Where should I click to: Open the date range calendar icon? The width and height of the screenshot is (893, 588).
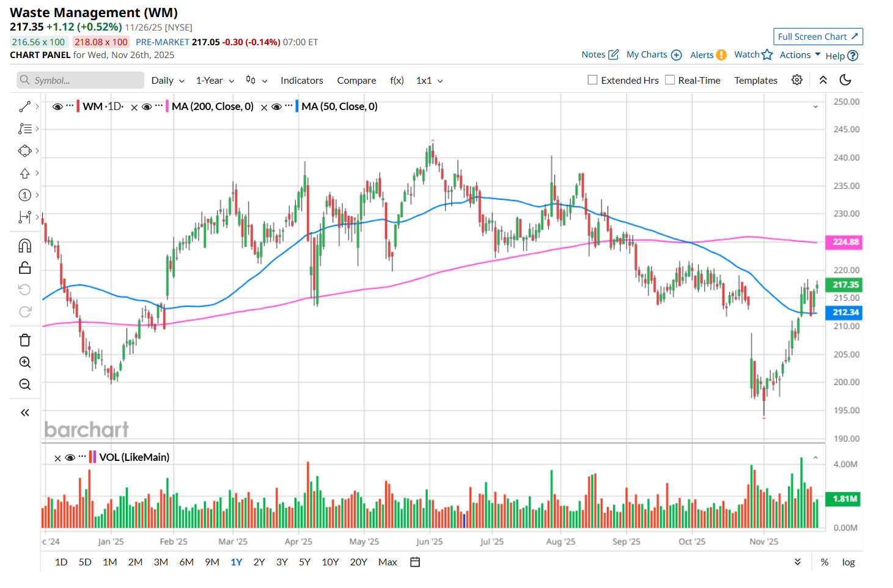(415, 562)
